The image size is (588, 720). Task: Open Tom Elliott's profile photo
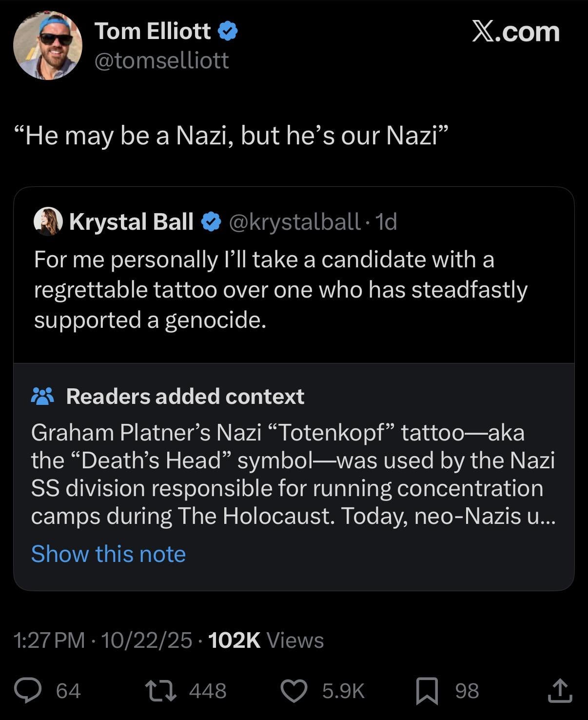(48, 46)
